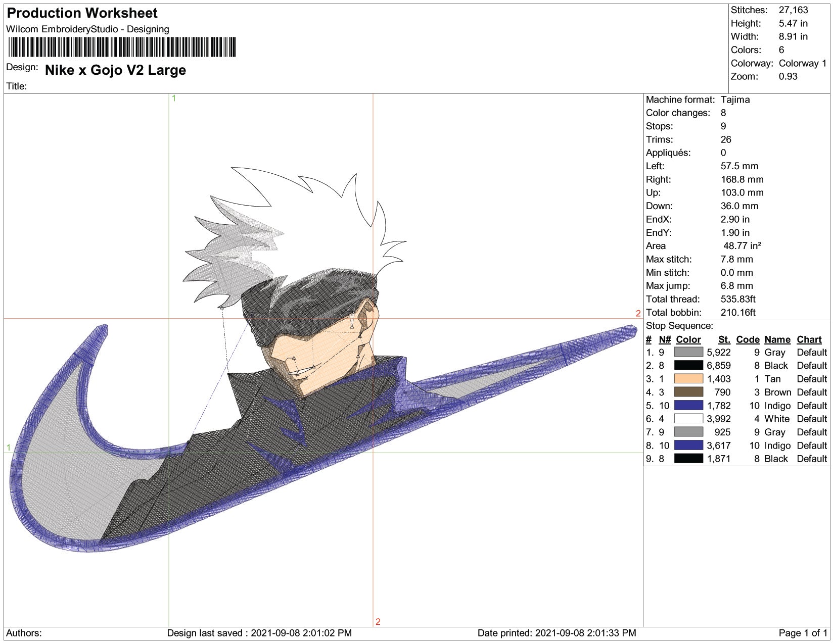Image resolution: width=834 pixels, height=644 pixels.
Task: Click the machine format value 'Tajima'
Action: pos(735,100)
